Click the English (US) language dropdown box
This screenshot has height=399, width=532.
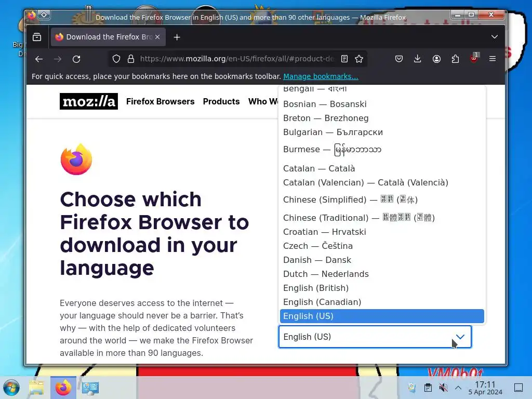point(375,337)
